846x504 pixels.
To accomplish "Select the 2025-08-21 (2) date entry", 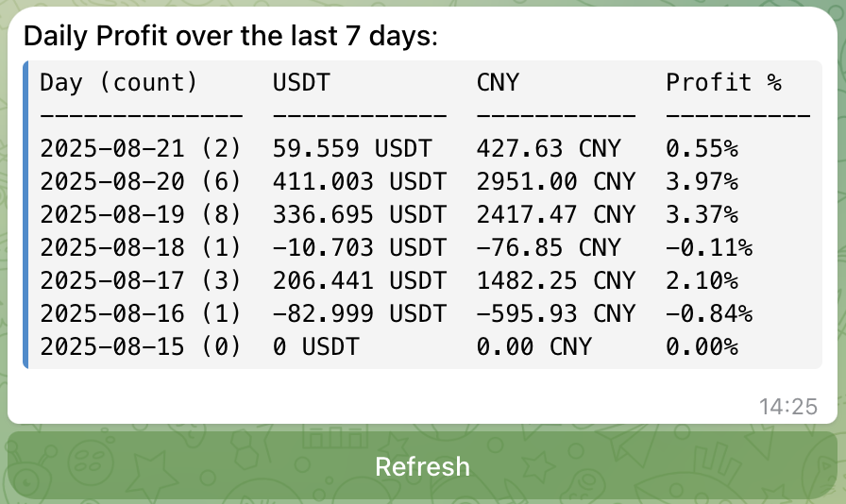I will pyautogui.click(x=141, y=148).
